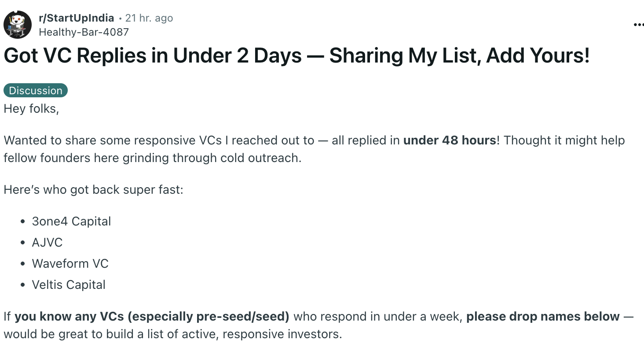This screenshot has width=644, height=347.
Task: Open the r/StartUpIndia subreddit link
Action: 76,18
